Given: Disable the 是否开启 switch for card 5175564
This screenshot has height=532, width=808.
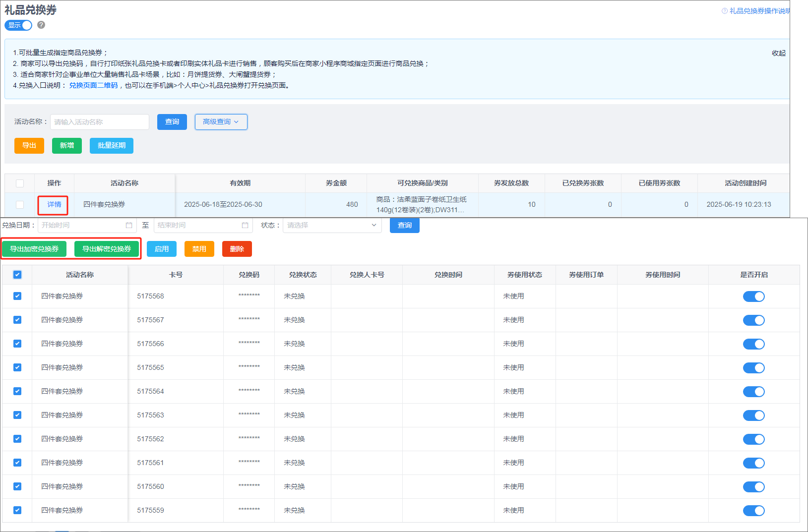Looking at the screenshot, I should point(753,392).
